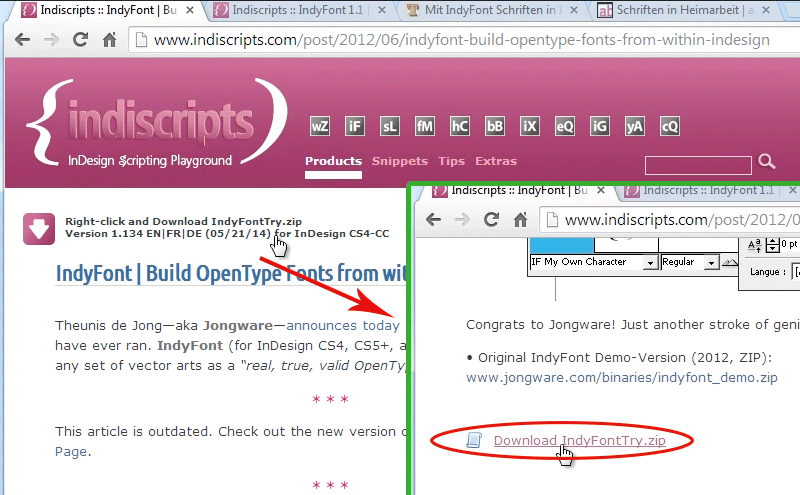Click forward arrow in inset browser window
This screenshot has width=800, height=495.
tap(462, 219)
